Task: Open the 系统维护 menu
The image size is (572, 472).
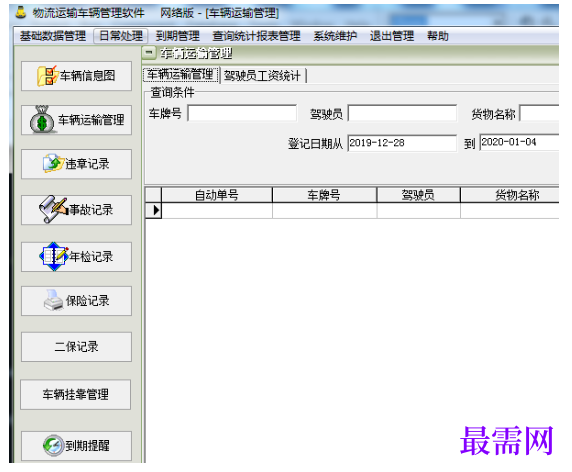Action: pos(335,36)
